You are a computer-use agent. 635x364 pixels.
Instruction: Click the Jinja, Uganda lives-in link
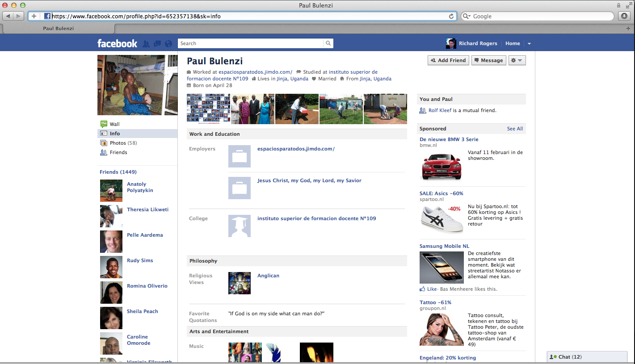tap(293, 79)
